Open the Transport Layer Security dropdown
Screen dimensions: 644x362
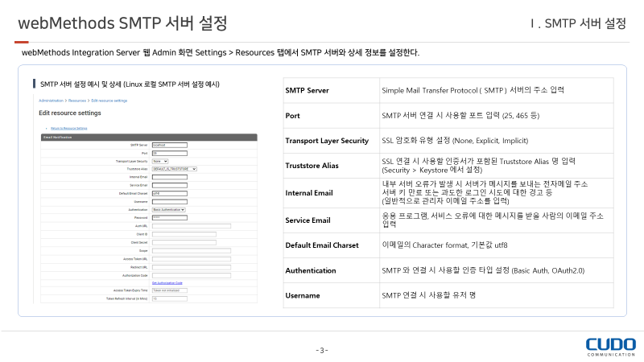coord(160,161)
